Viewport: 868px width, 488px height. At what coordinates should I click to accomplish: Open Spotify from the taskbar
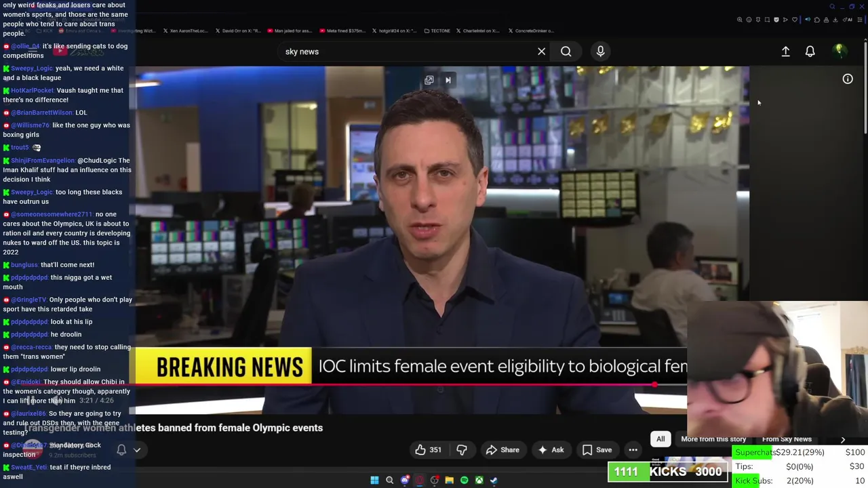click(x=464, y=480)
